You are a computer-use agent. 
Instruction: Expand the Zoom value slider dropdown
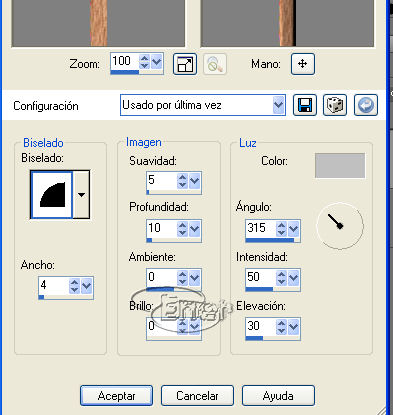pyautogui.click(x=157, y=62)
